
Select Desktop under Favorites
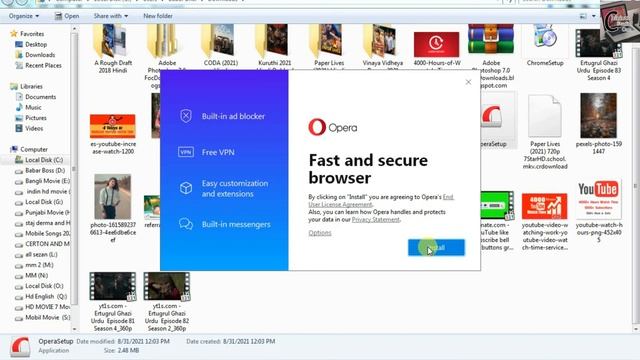31,44
